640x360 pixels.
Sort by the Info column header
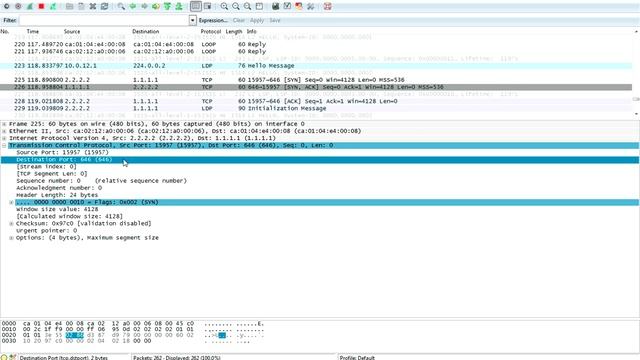(251, 31)
